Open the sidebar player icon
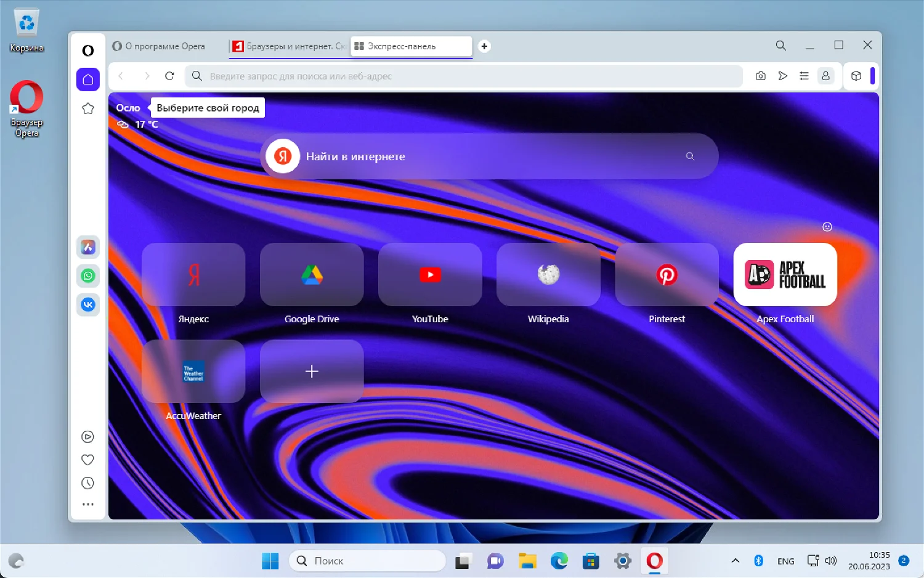924x578 pixels. point(87,437)
